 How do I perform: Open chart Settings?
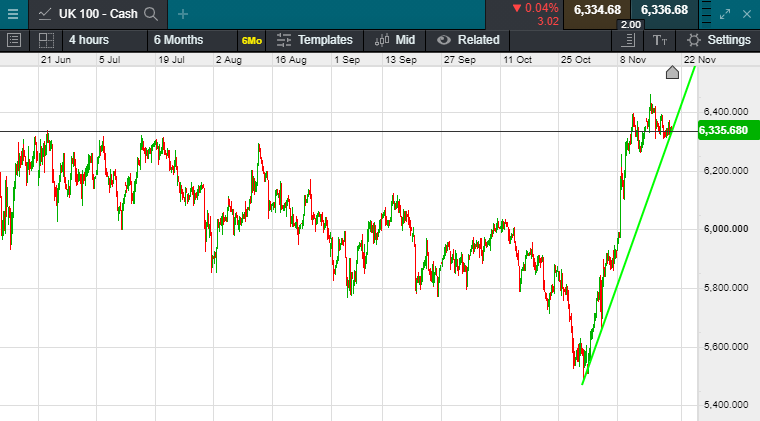[x=718, y=40]
